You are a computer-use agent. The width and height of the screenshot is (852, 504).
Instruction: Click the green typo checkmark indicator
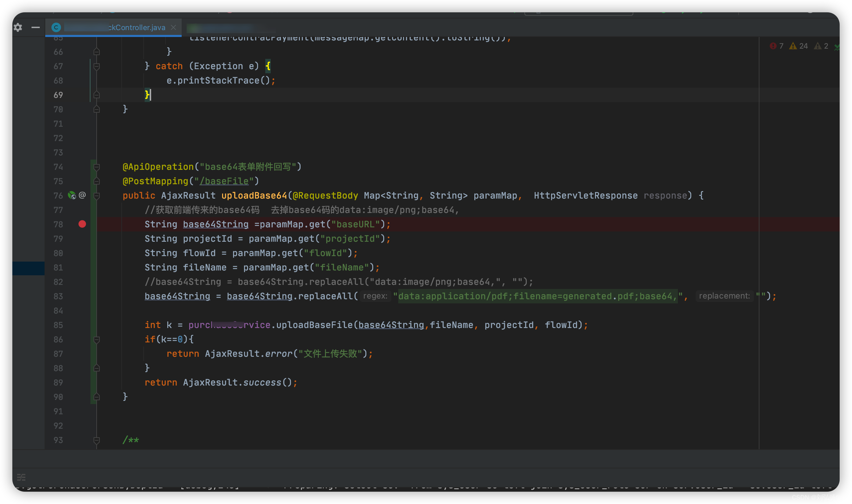(837, 47)
